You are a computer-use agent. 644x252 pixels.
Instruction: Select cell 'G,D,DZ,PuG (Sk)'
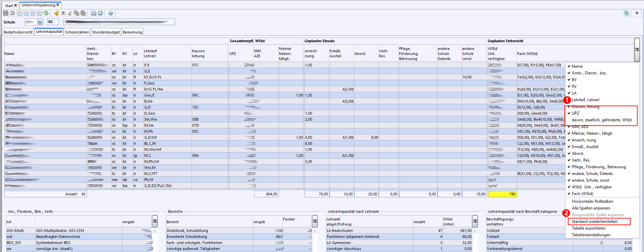(167, 186)
